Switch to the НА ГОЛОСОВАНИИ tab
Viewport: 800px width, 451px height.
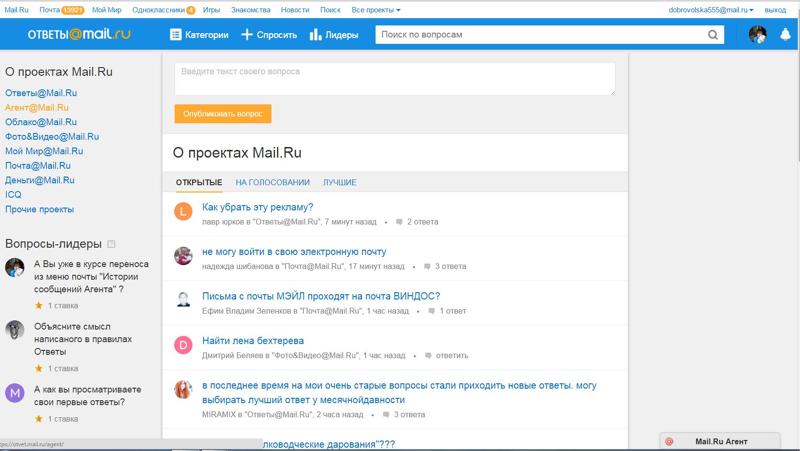[x=272, y=182]
